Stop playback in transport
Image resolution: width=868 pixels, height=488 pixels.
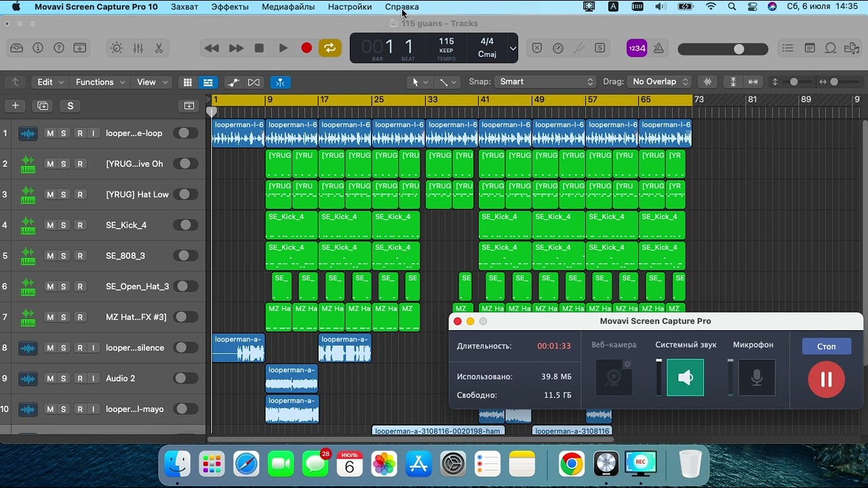[259, 48]
